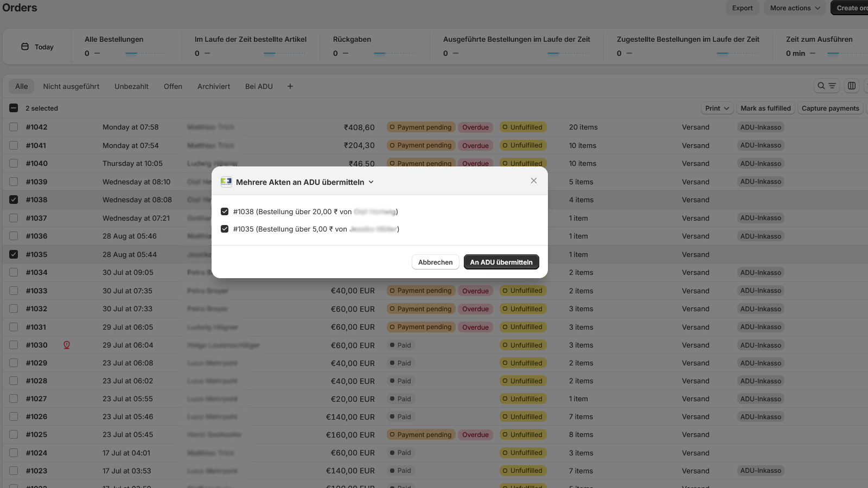The height and width of the screenshot is (488, 868).
Task: Open search and filter orders icon
Action: tap(827, 86)
